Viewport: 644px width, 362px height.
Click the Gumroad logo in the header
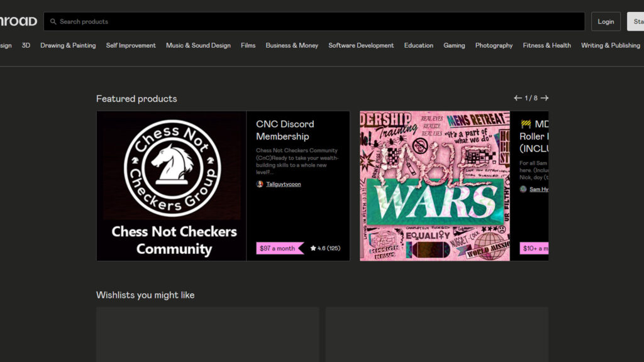18,21
